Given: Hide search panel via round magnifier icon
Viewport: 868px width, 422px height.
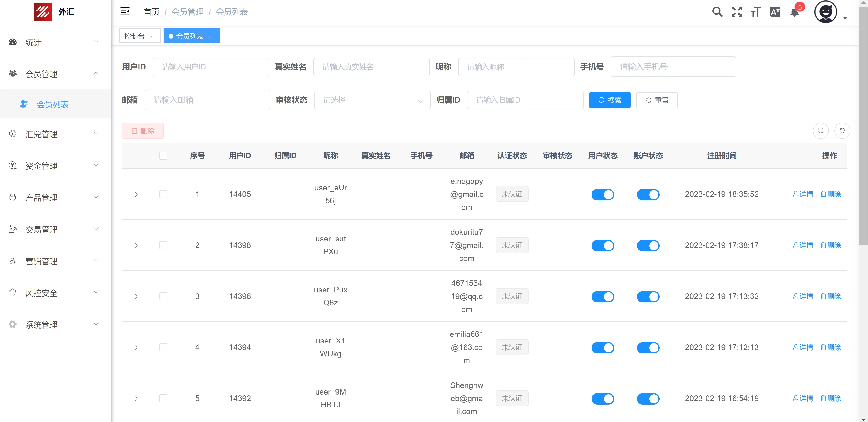Looking at the screenshot, I should pos(821,131).
